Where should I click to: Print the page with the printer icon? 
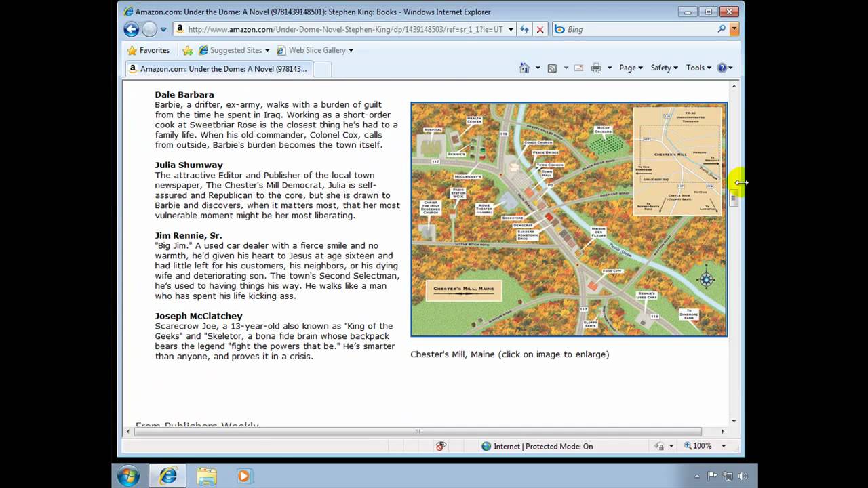pos(596,68)
